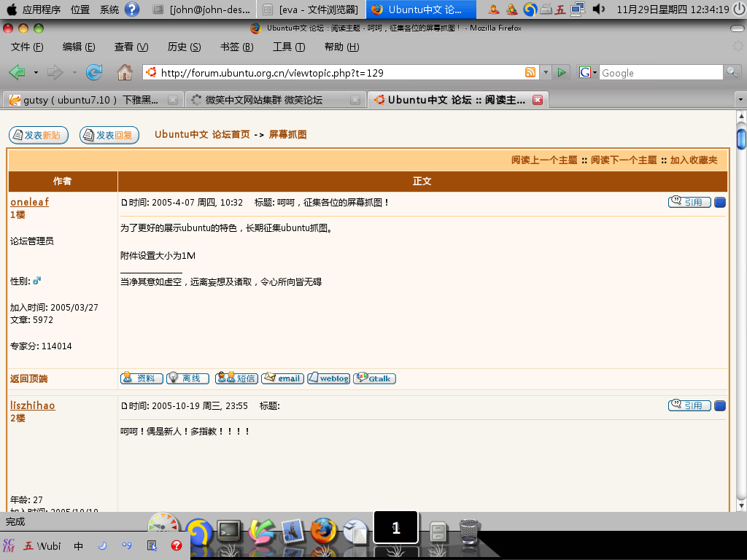
Task: Go back using the green back arrow
Action: pyautogui.click(x=18, y=72)
